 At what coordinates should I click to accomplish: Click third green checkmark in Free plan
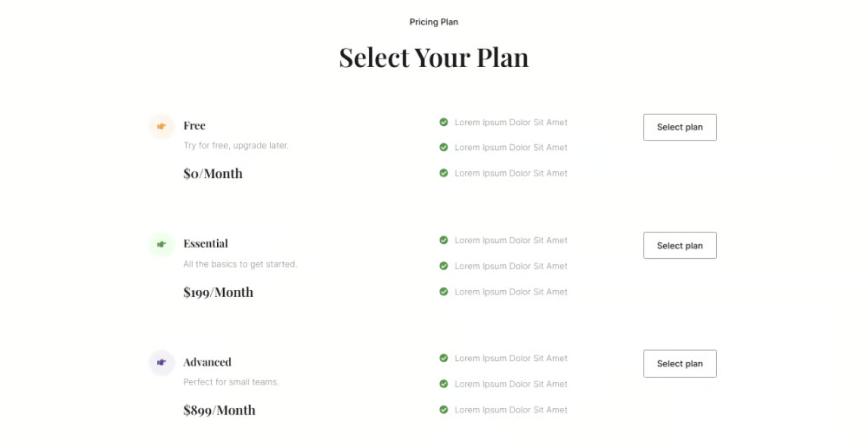pos(444,173)
